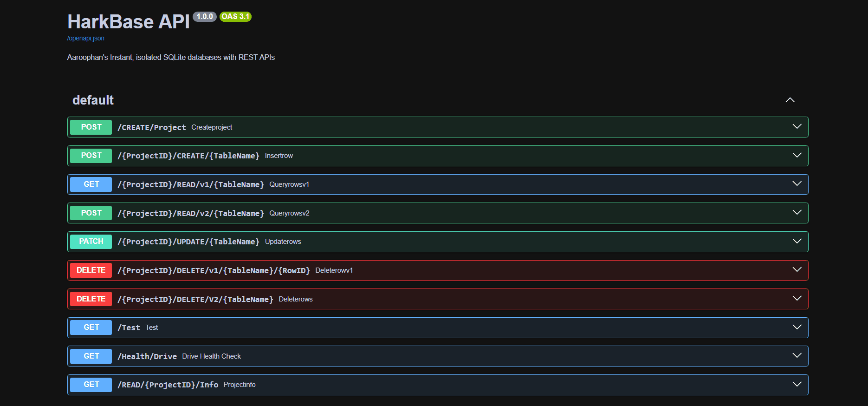Viewport: 868px width, 406px height.
Task: Click the OAS 3.1 version badge
Action: click(x=235, y=17)
